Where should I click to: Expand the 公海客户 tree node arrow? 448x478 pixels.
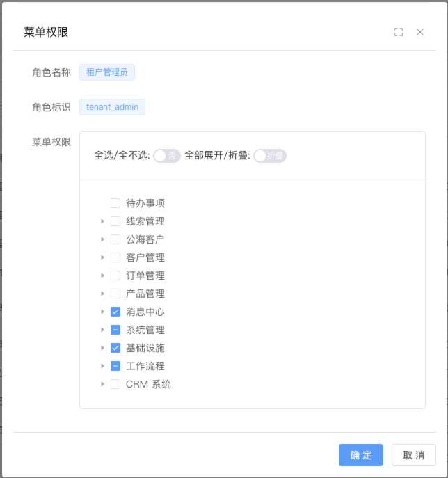102,239
